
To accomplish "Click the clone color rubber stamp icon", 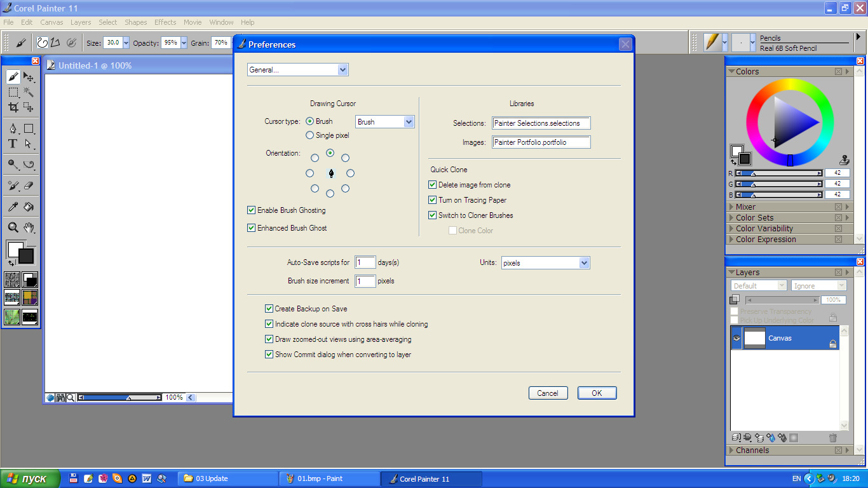I will click(x=844, y=159).
